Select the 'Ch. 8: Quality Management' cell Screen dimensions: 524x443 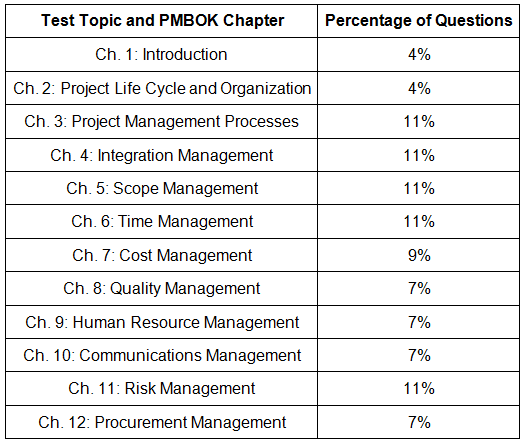(161, 288)
